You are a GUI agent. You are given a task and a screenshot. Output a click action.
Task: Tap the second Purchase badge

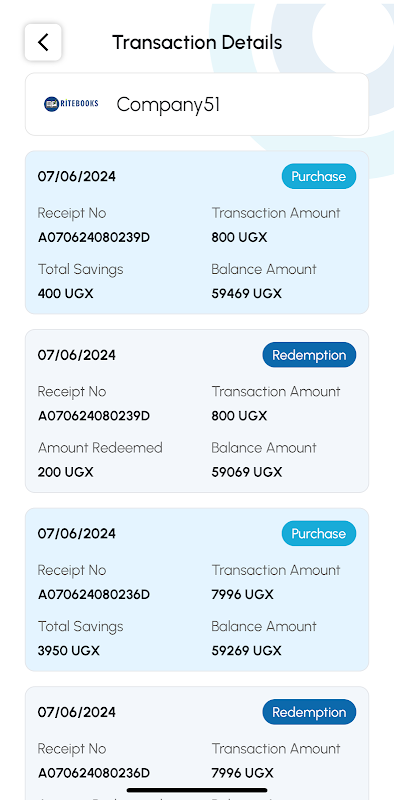(x=319, y=534)
